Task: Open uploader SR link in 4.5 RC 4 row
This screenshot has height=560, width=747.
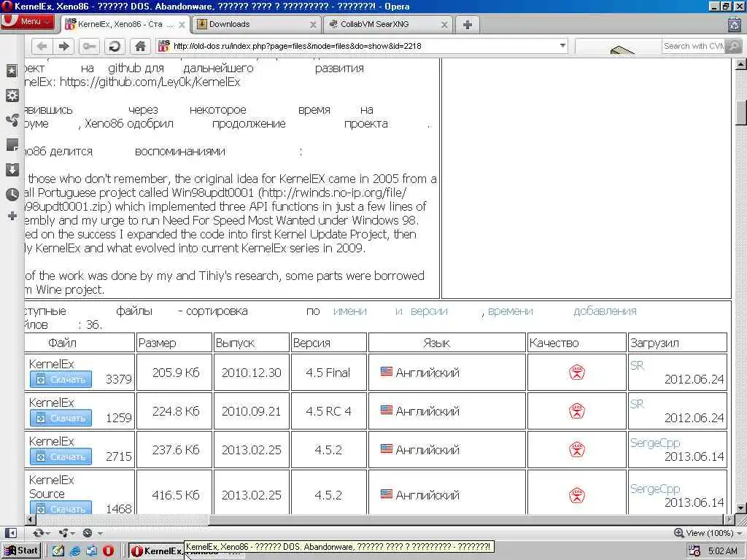Action: pos(637,404)
